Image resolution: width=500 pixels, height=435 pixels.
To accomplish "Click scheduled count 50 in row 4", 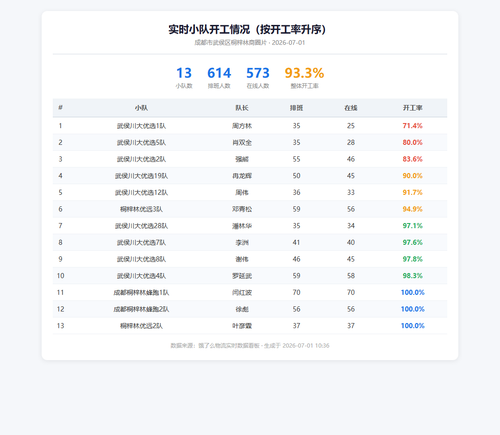I will 296,176.
